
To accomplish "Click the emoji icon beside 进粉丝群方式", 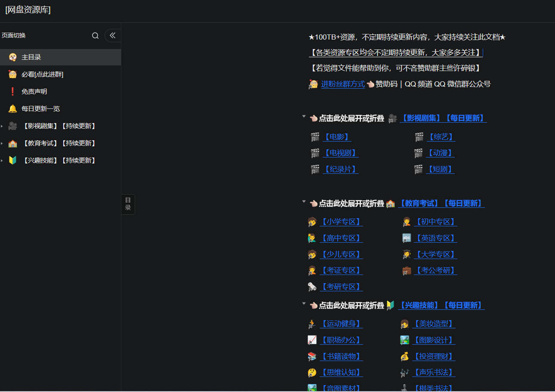I will 313,84.
